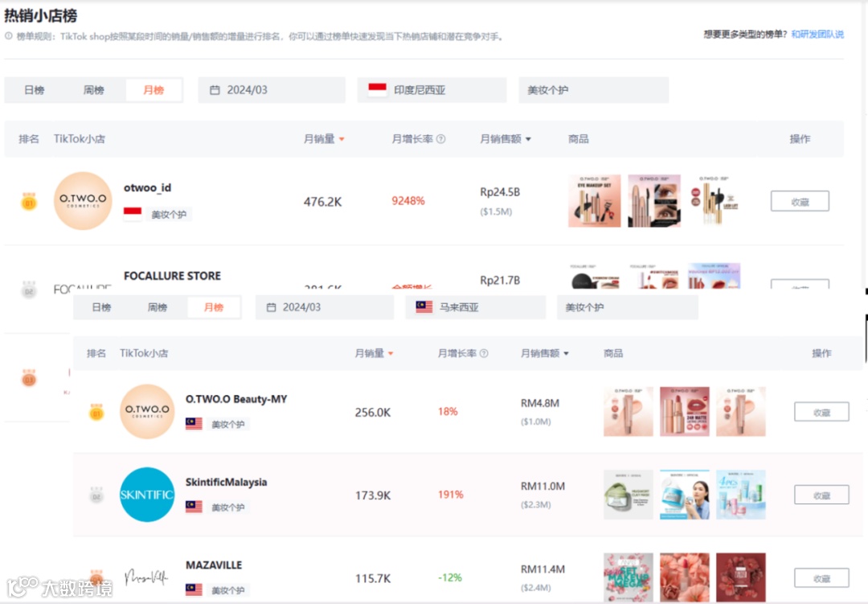Viewport: 868px width, 604px height.
Task: Select the 月榜 tab in the top panel
Action: [x=154, y=89]
